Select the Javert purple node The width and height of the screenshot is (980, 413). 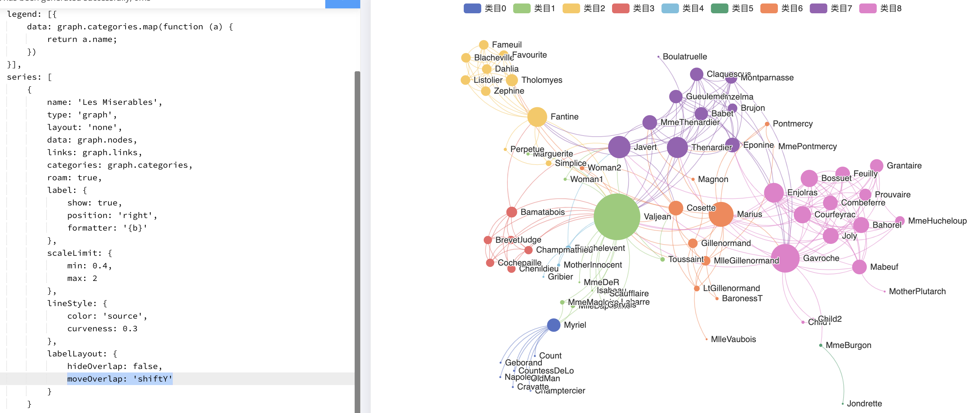pos(619,147)
